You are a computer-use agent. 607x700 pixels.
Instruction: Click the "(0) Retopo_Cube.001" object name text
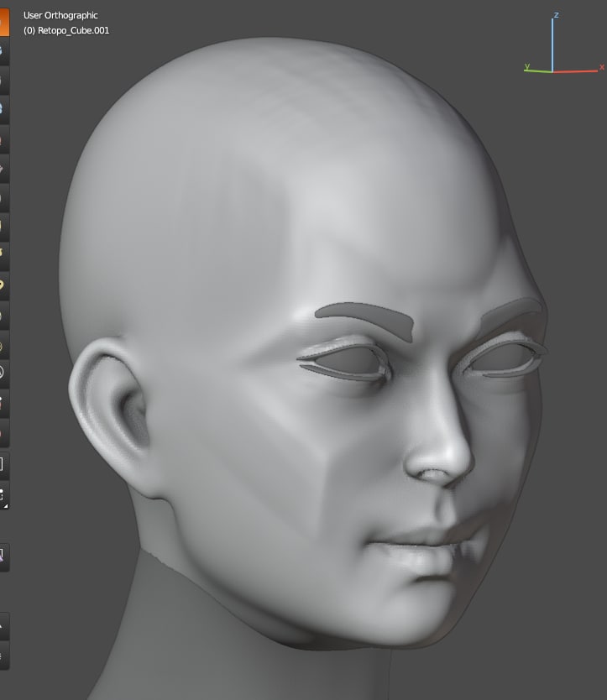tap(66, 30)
